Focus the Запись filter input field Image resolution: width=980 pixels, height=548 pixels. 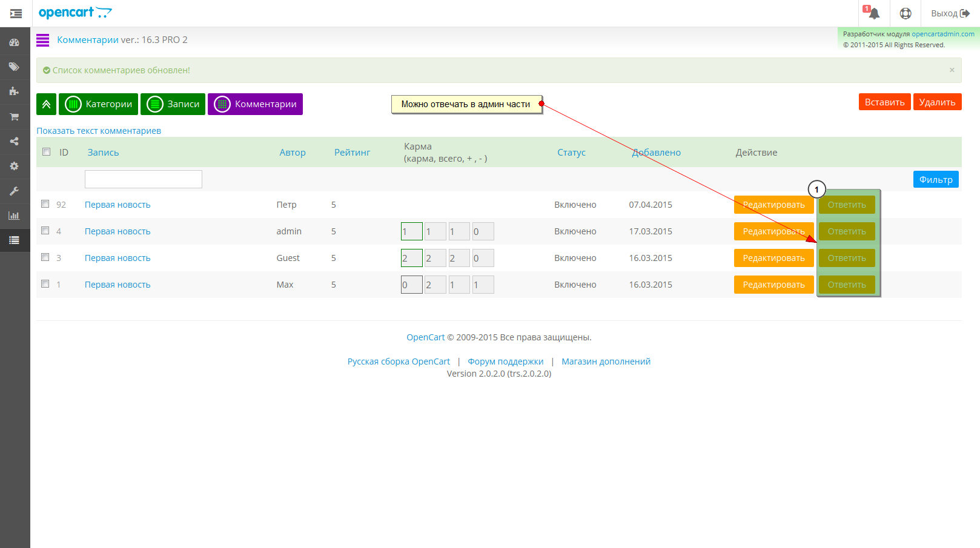pos(144,179)
